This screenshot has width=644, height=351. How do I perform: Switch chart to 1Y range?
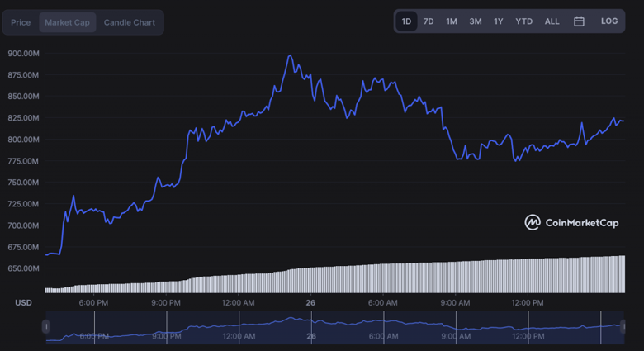click(x=499, y=21)
